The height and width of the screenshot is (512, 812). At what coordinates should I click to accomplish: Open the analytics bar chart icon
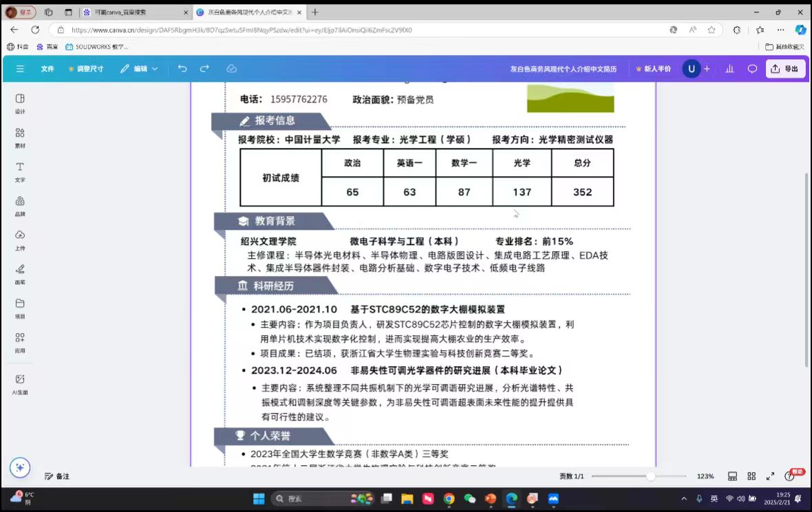[x=729, y=69]
